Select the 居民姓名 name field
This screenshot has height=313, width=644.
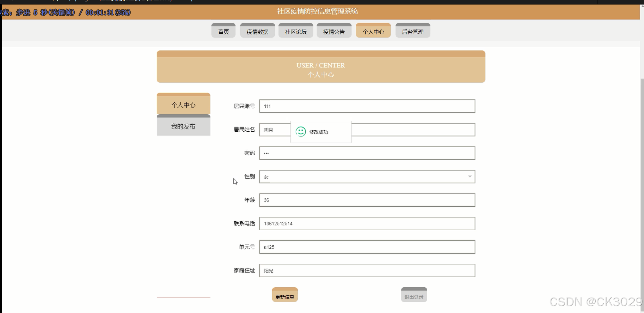point(274,130)
